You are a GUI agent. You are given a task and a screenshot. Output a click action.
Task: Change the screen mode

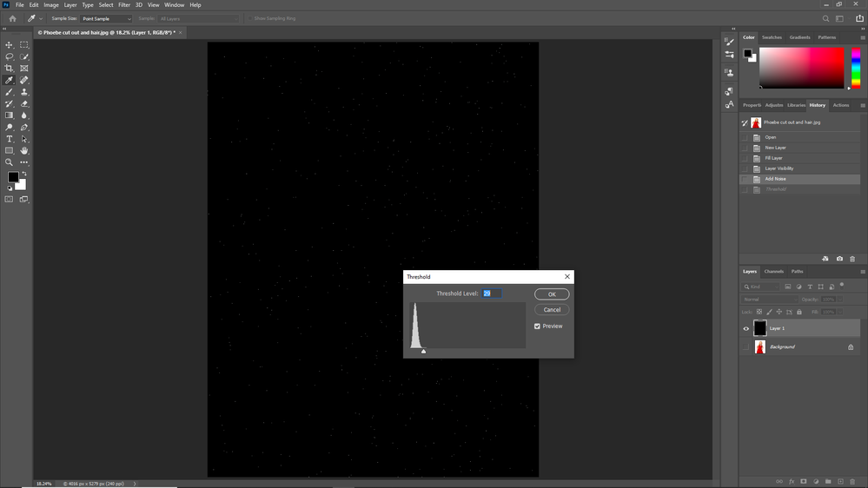(x=23, y=199)
